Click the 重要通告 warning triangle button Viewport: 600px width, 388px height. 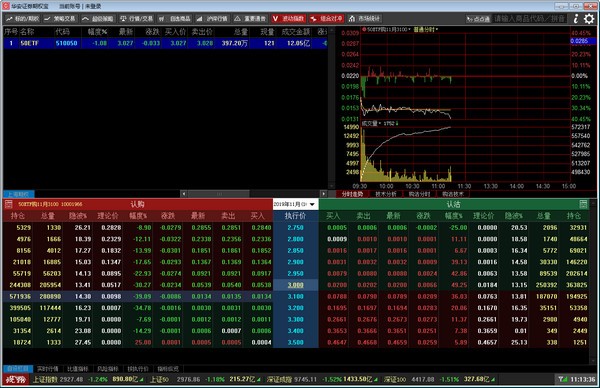[x=250, y=18]
